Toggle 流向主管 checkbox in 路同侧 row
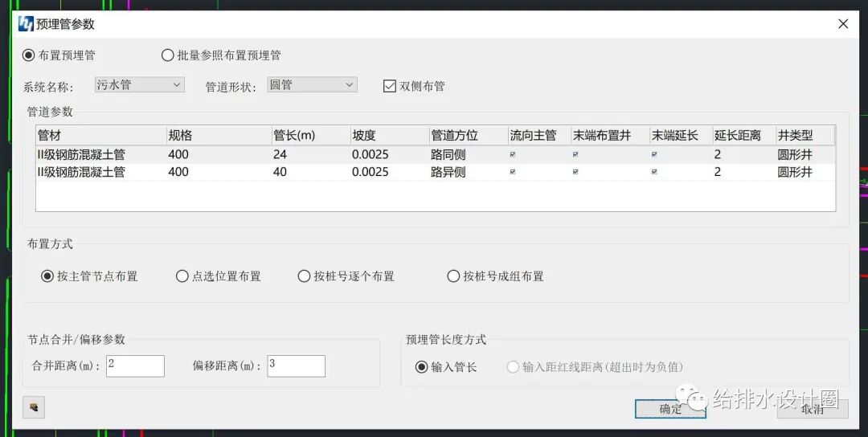This screenshot has height=437, width=868. (x=513, y=155)
